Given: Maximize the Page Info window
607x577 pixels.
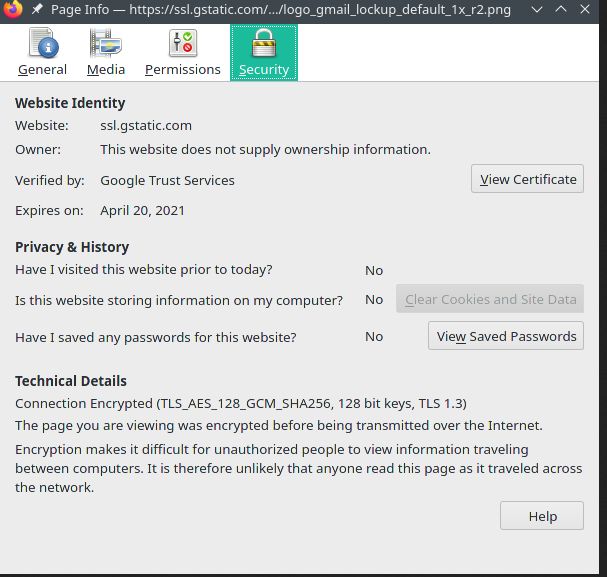Looking at the screenshot, I should click(561, 9).
